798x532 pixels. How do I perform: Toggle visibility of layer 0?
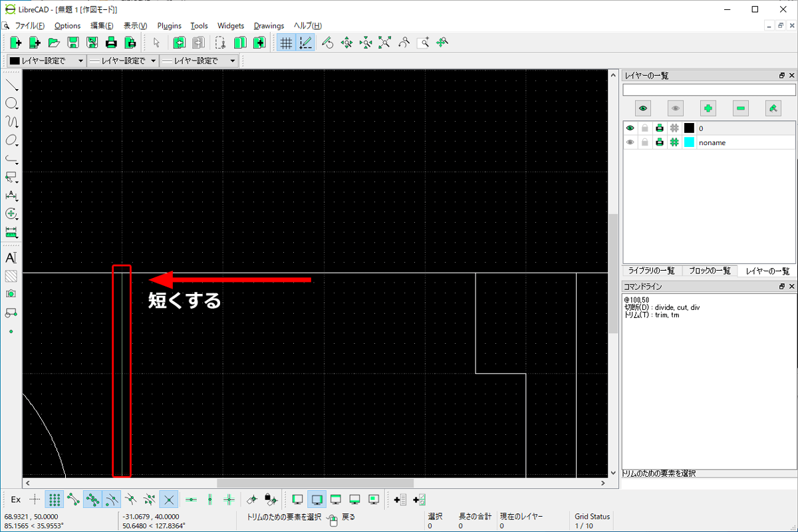[630, 128]
